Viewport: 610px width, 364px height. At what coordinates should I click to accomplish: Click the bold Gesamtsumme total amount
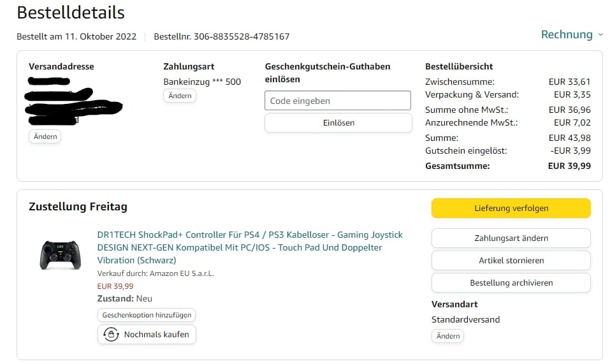(569, 166)
